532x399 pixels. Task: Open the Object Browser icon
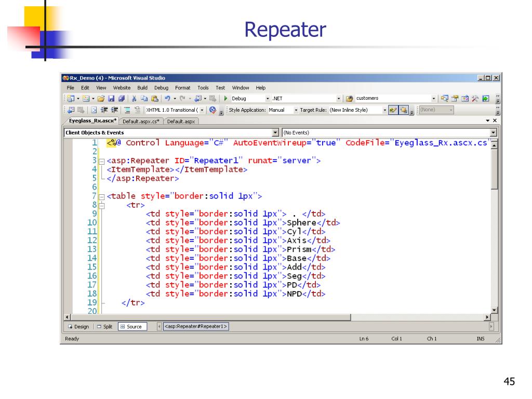click(465, 98)
